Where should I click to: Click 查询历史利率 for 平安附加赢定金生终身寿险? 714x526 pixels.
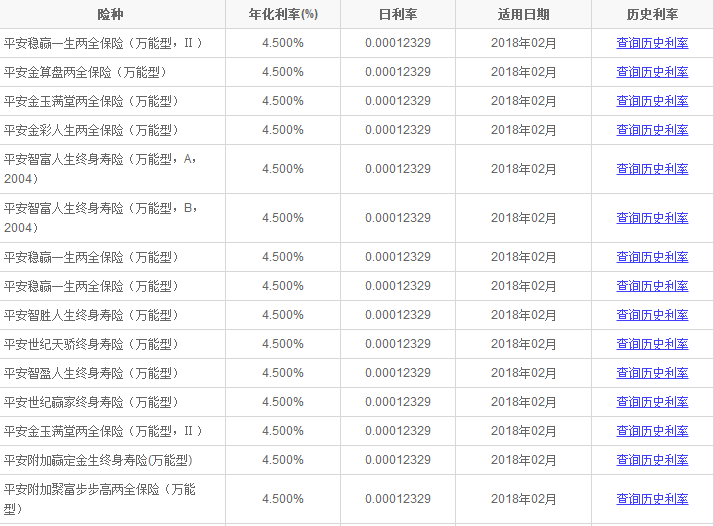(x=652, y=460)
